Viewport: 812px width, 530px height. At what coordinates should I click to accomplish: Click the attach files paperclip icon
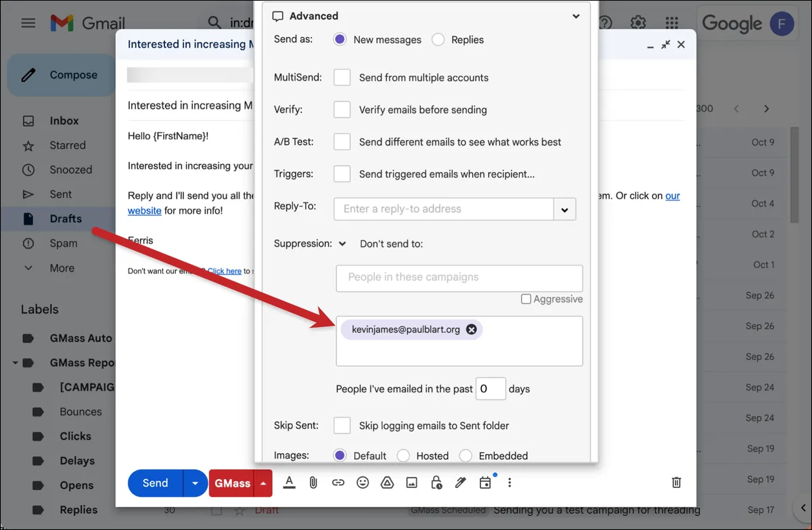313,483
